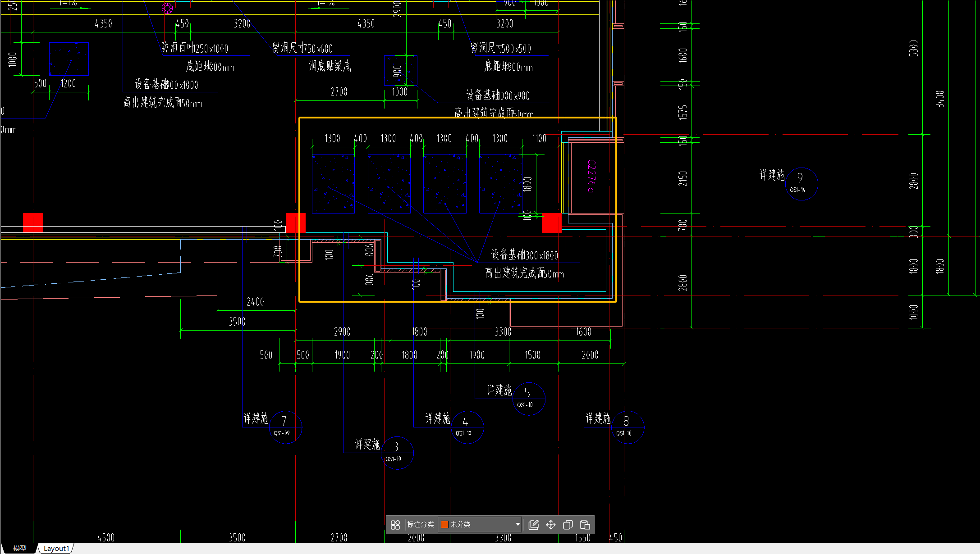Screen dimensions: 980x554
Task: Click the 4500 dimension at bottom
Action: coord(106,537)
